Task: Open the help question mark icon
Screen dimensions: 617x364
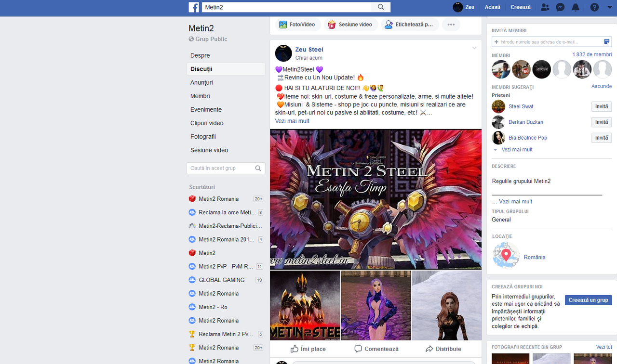Action: pyautogui.click(x=594, y=7)
